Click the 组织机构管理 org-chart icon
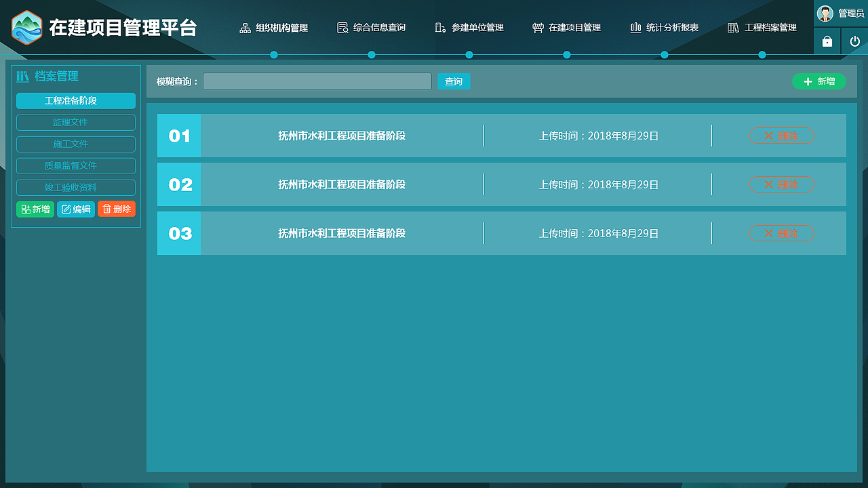Viewport: 868px width, 488px height. [245, 28]
